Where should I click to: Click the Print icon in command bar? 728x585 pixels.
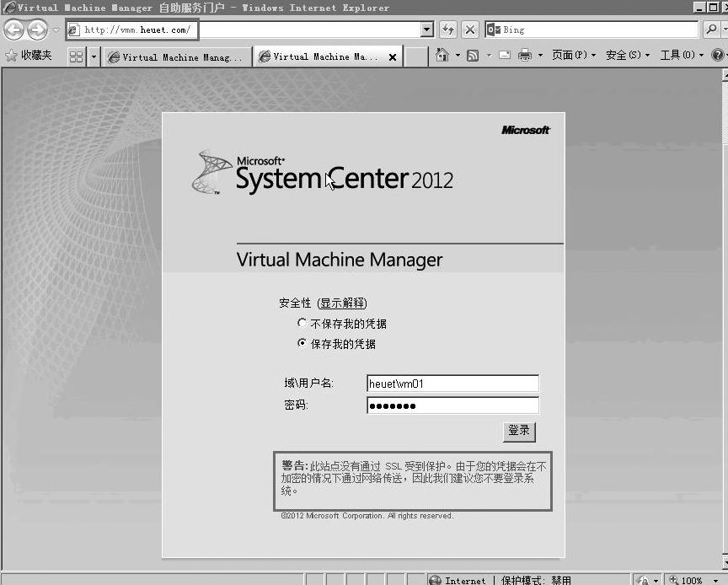click(524, 56)
